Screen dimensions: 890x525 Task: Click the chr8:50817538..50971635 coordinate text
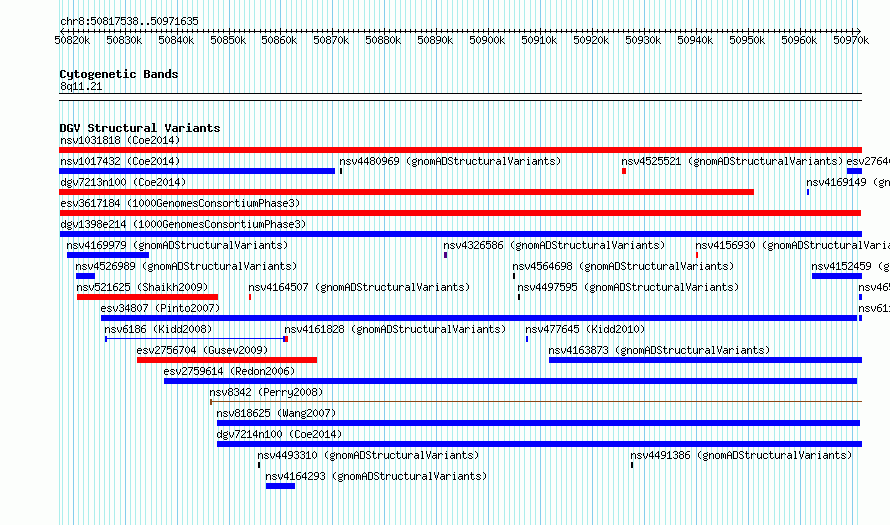(129, 21)
